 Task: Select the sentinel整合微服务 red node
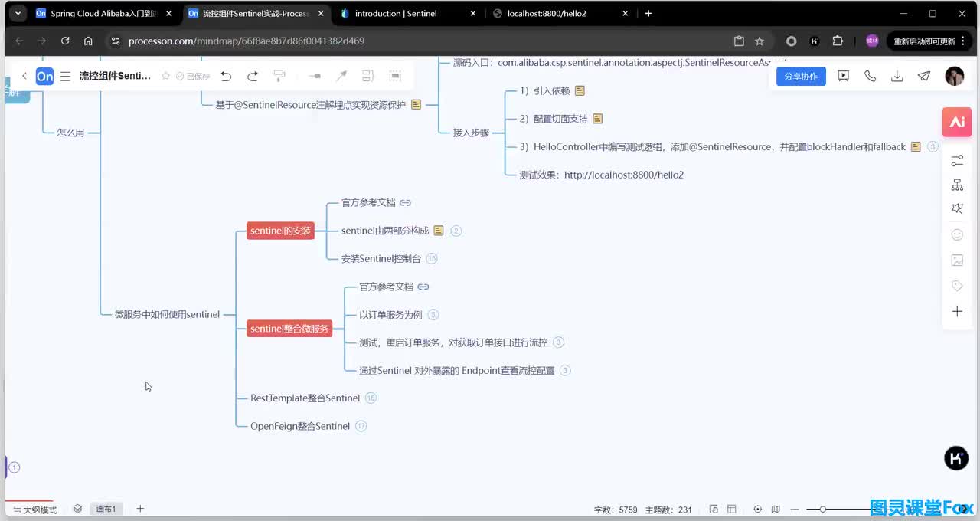point(289,329)
